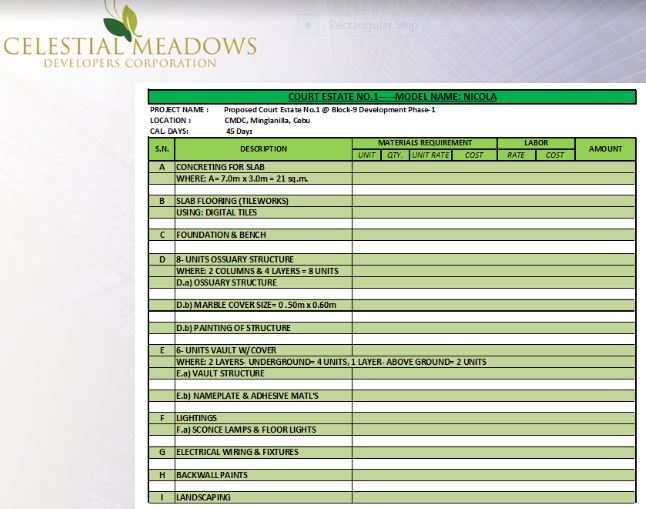646x509 pixels.
Task: Select the LANDSCAPING row
Action: pyautogui.click(x=392, y=497)
